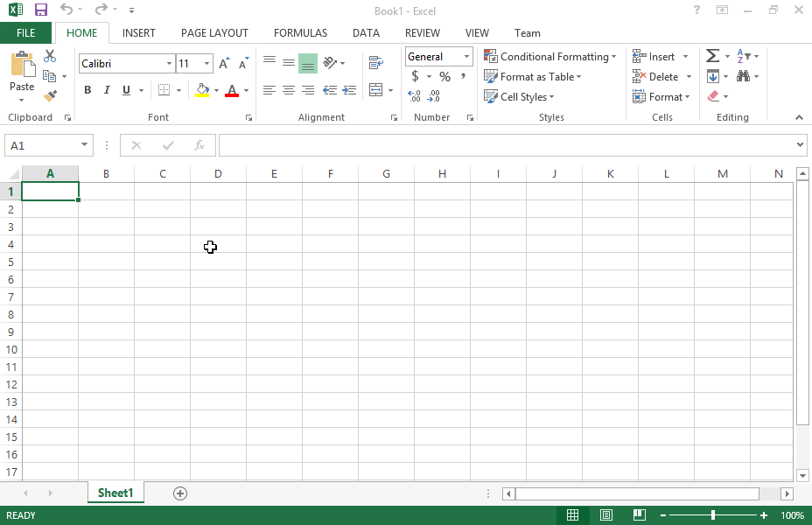Image resolution: width=812 pixels, height=525 pixels.
Task: Apply accounting dollar number format
Action: tap(415, 77)
